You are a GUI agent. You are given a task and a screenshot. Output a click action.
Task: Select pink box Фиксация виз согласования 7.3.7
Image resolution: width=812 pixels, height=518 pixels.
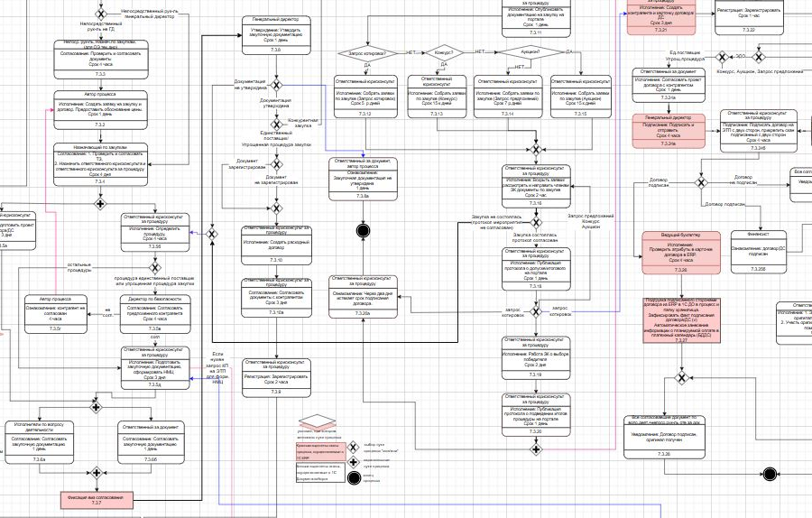(97, 500)
